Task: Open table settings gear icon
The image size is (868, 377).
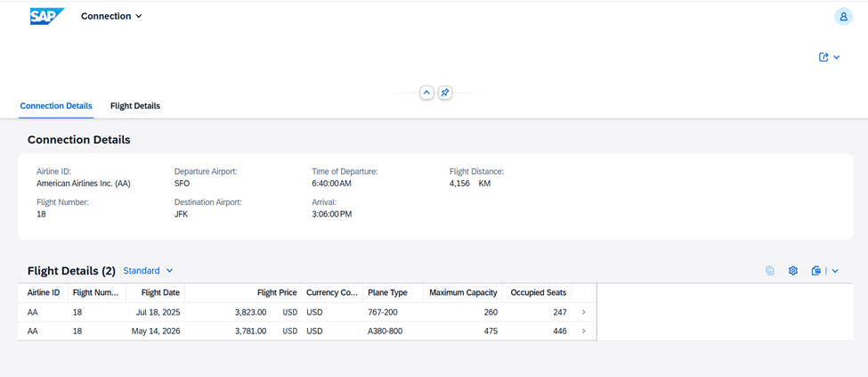Action: point(793,271)
